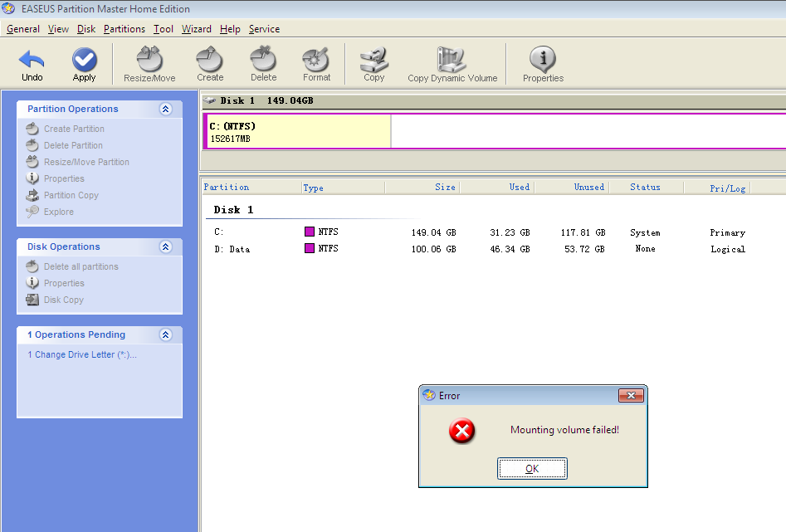Click the Logical cell for D: Data

[727, 249]
